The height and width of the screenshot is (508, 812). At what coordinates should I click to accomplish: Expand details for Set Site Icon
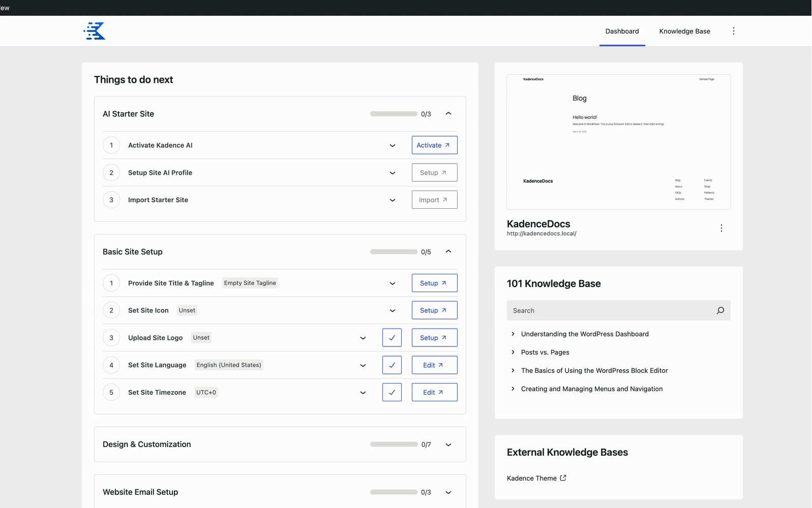tap(393, 310)
